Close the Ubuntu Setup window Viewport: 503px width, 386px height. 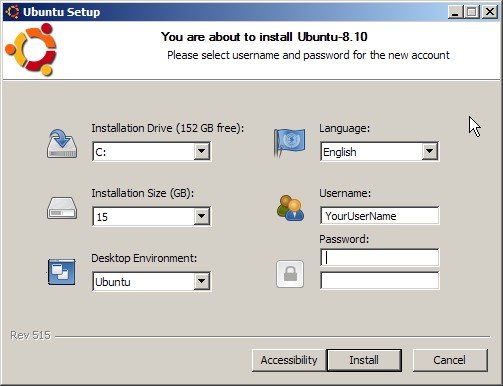[490, 12]
